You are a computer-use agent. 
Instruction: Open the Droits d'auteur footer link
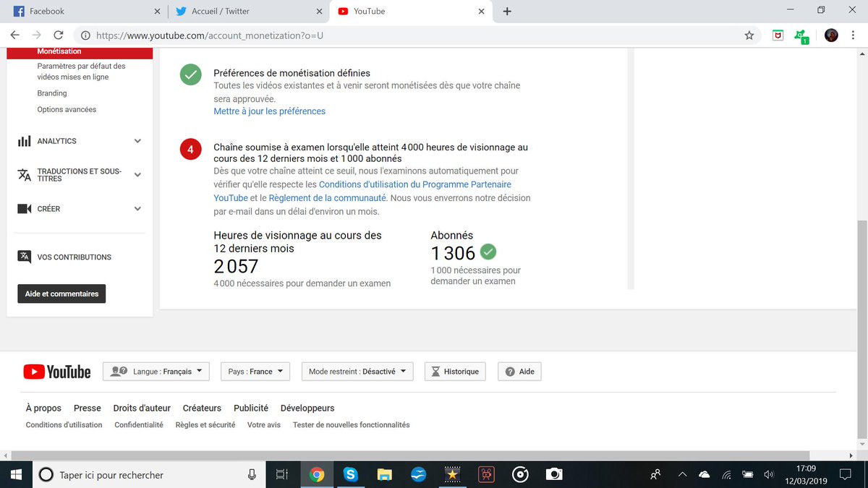[x=142, y=408]
